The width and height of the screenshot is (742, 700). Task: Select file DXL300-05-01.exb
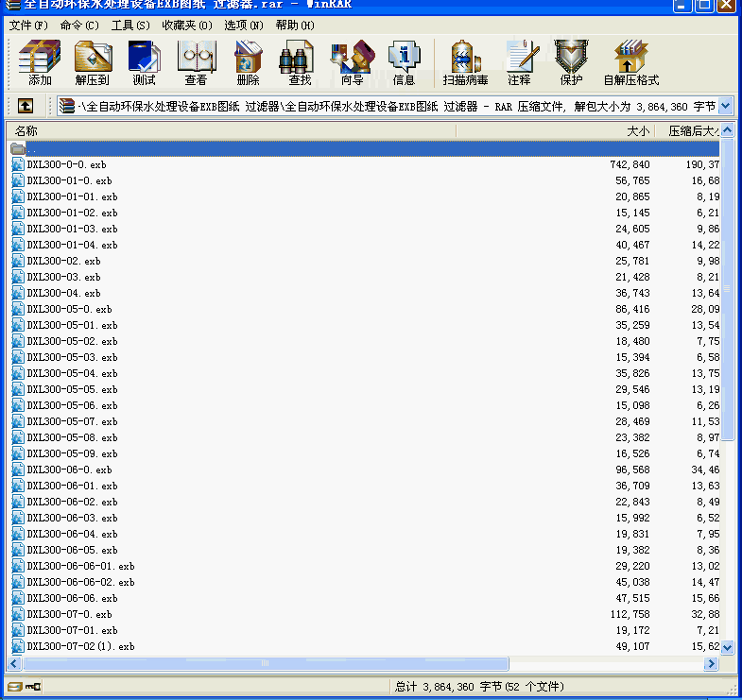(x=72, y=325)
